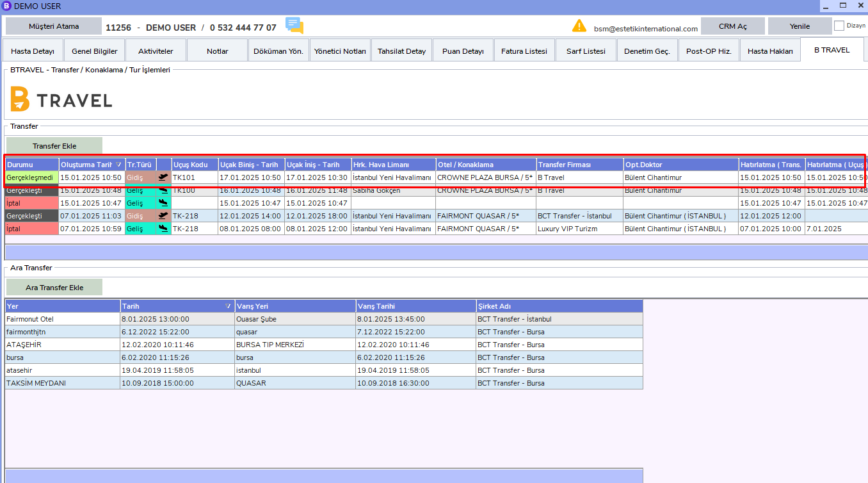
Task: Click İptal status in 15.01.2025 10:47 row
Action: pos(32,203)
